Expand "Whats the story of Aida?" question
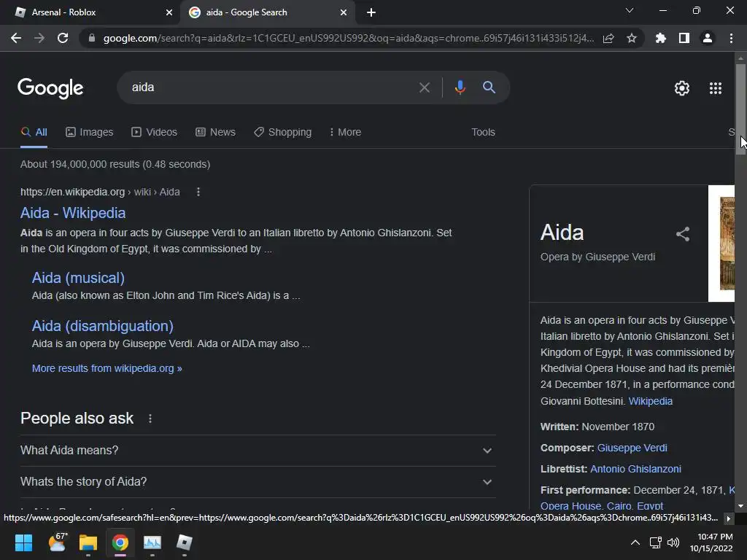This screenshot has width=747, height=560. pyautogui.click(x=258, y=482)
